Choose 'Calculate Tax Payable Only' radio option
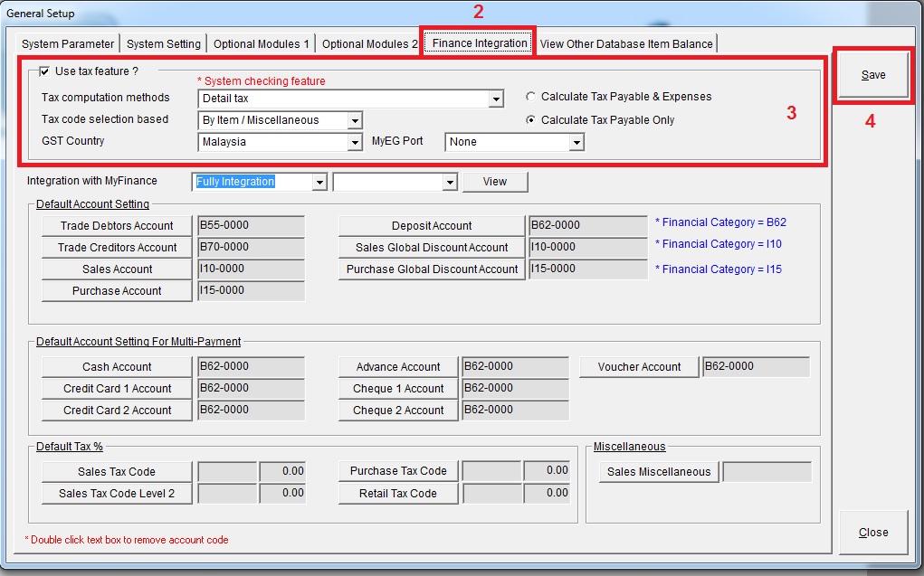 pos(531,120)
